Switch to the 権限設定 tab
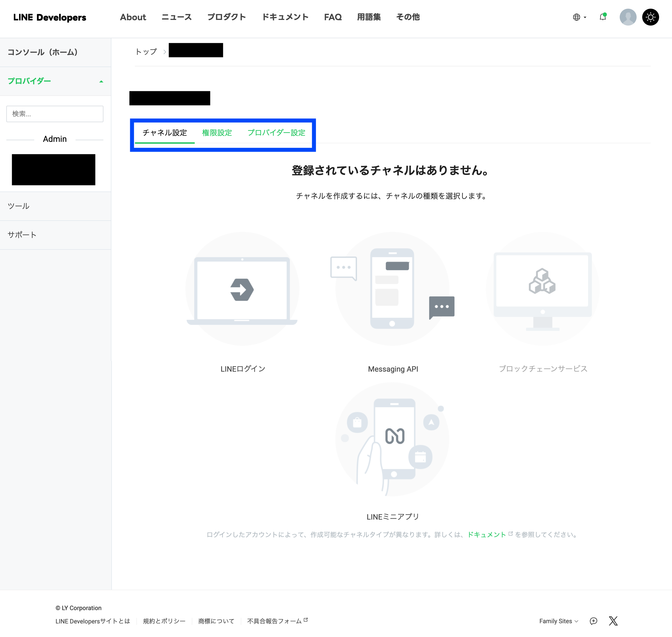Screen dimensions: 672x637 pos(217,133)
